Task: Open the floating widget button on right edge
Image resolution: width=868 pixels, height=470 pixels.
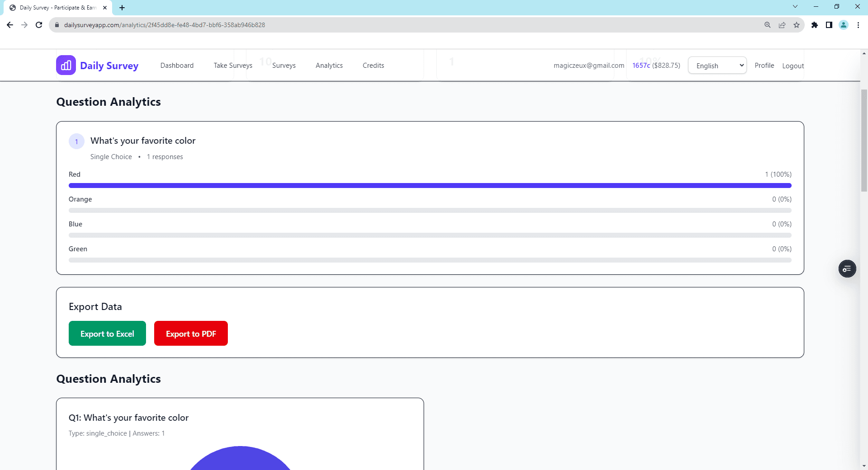Action: (x=848, y=268)
